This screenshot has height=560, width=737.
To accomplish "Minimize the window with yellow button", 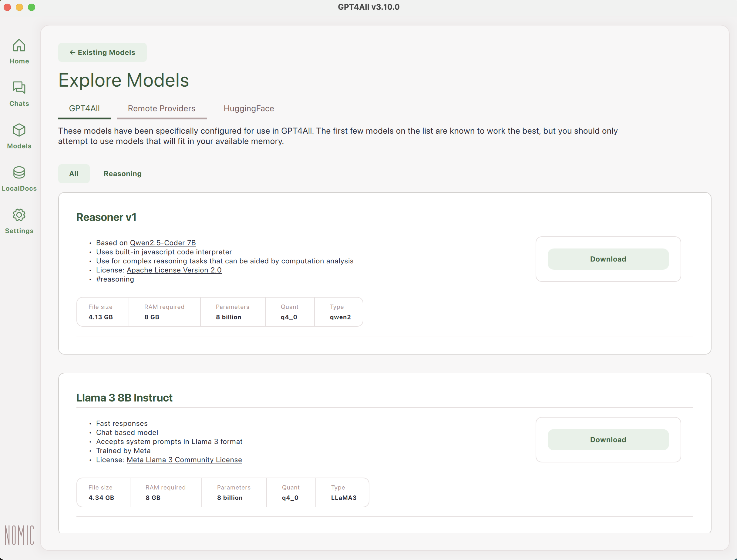I will tap(19, 7).
